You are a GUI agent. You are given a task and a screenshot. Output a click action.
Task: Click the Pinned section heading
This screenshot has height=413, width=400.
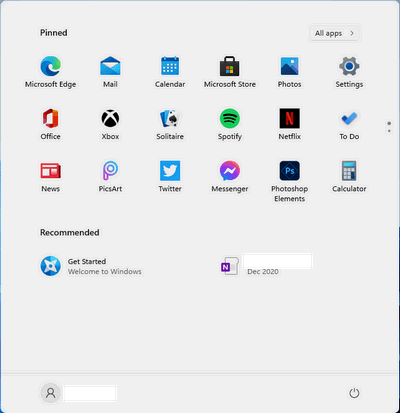point(54,33)
